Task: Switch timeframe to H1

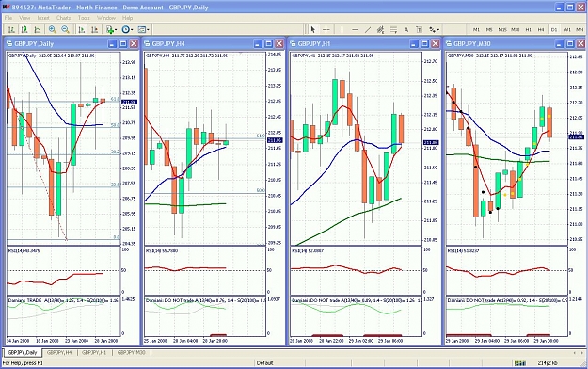Action: [528, 29]
